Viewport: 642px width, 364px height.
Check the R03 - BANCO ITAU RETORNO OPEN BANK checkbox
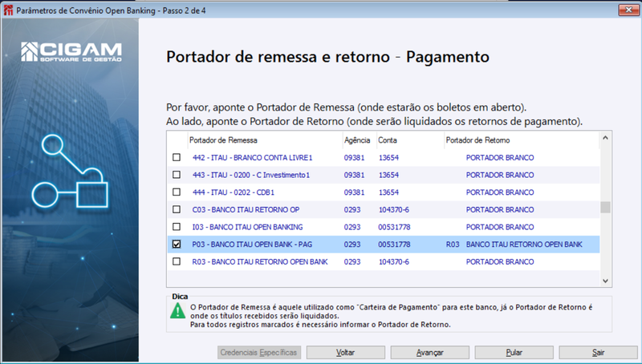tap(177, 261)
